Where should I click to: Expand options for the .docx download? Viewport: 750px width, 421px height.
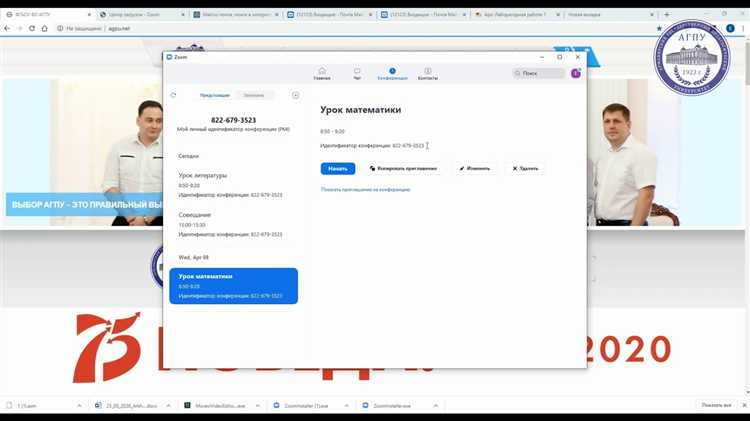pos(168,406)
